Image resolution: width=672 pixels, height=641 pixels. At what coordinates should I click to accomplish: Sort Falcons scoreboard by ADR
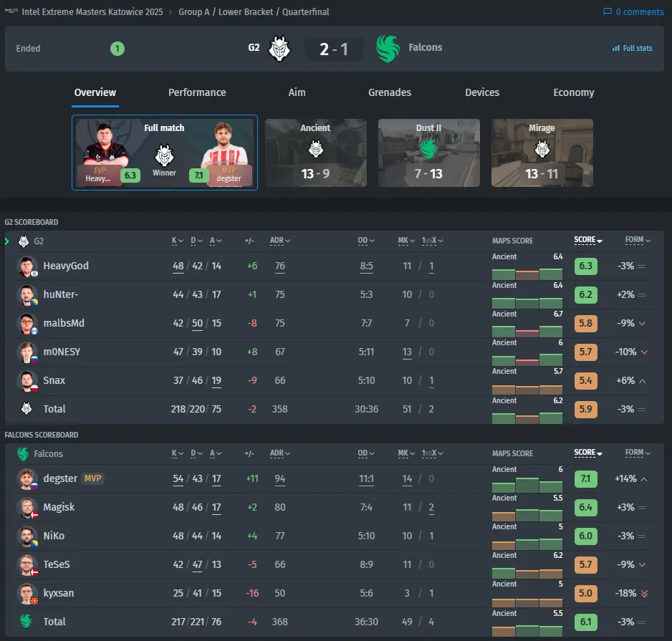click(280, 453)
